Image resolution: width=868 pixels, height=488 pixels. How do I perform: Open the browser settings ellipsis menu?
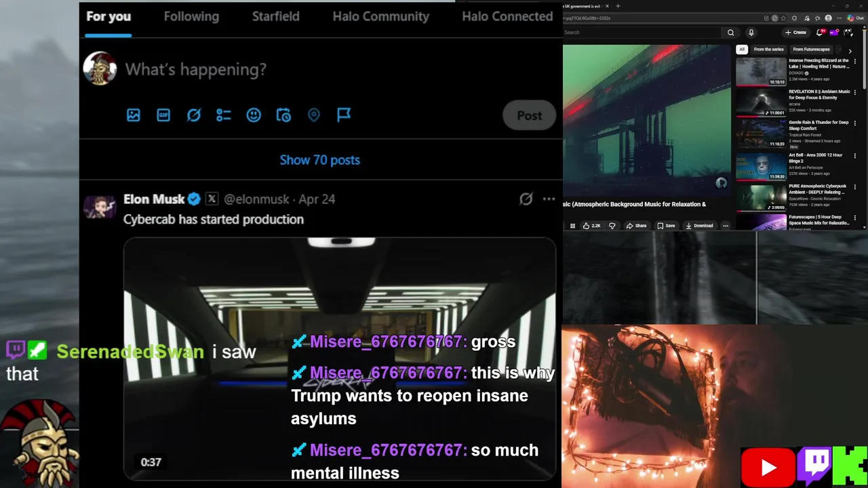[x=839, y=18]
